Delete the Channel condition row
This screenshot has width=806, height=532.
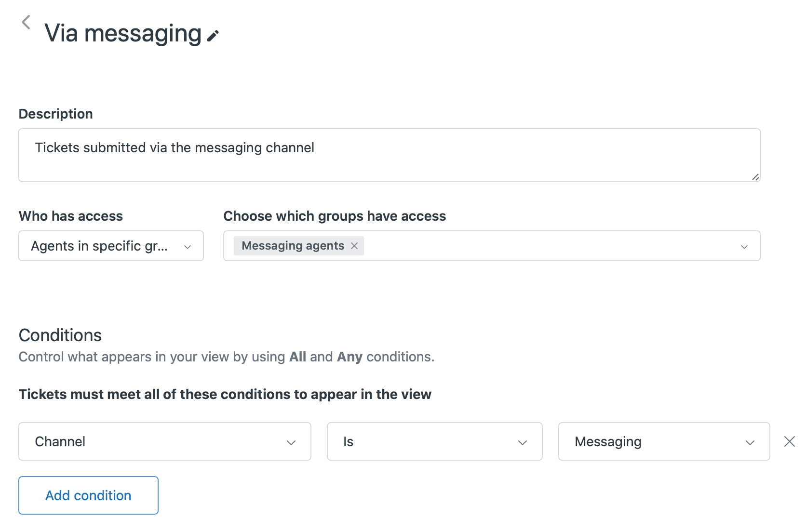click(790, 441)
